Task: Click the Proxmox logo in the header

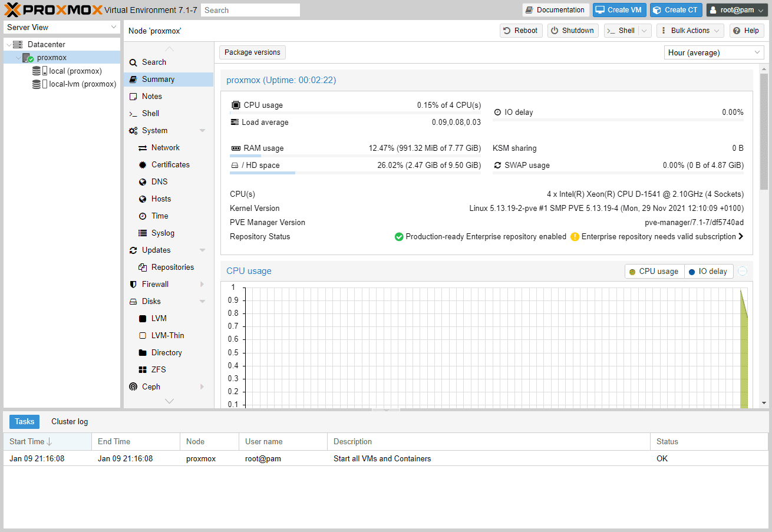Action: coord(54,9)
